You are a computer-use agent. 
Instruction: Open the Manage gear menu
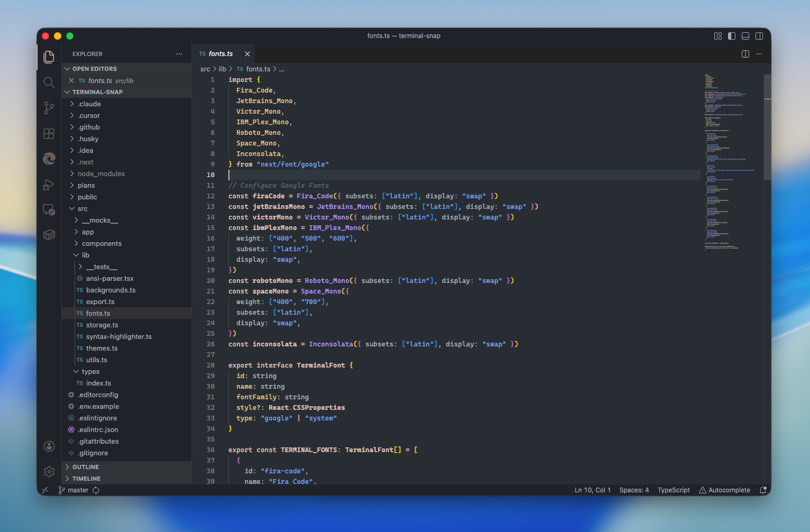[49, 472]
